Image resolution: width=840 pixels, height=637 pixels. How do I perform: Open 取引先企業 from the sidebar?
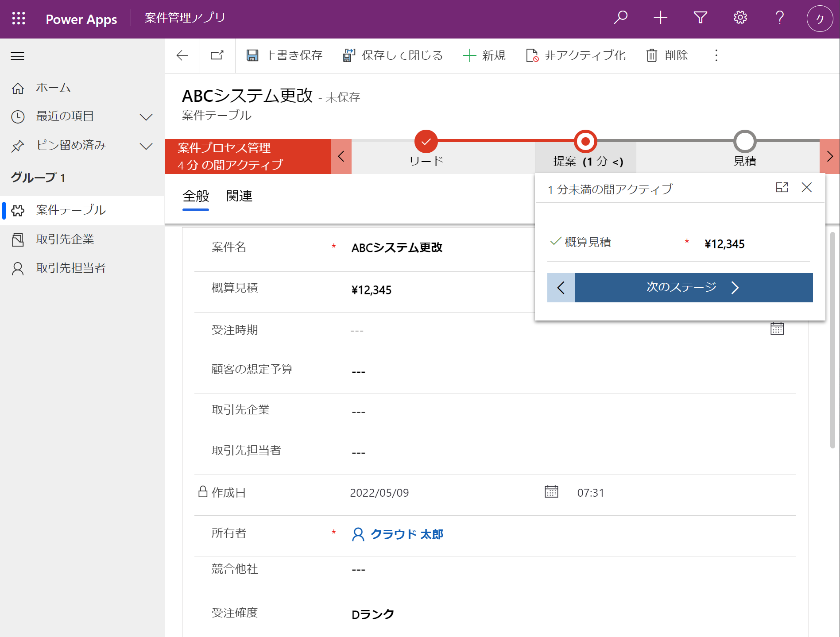[65, 239]
